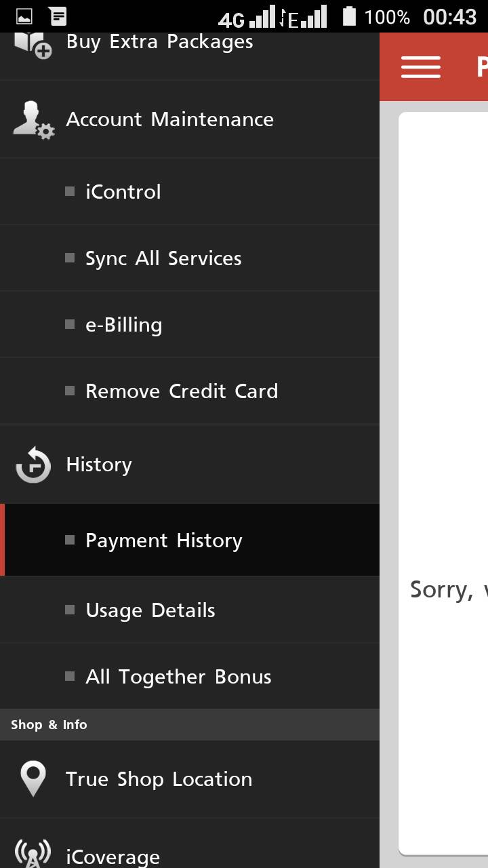Select the highlighted Payment History item
Screen dimensions: 488x868
pyautogui.click(x=190, y=540)
